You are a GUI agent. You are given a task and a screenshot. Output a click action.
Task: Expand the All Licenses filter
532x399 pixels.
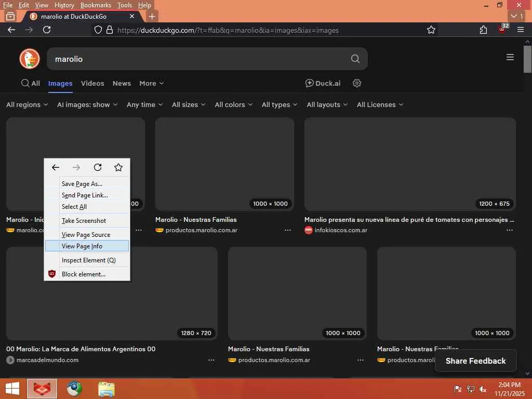tap(380, 104)
